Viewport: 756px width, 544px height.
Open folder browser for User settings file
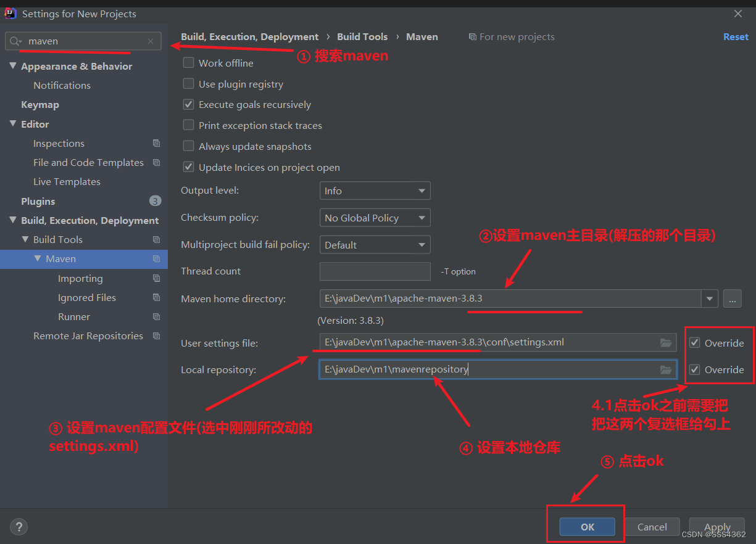[x=666, y=343]
